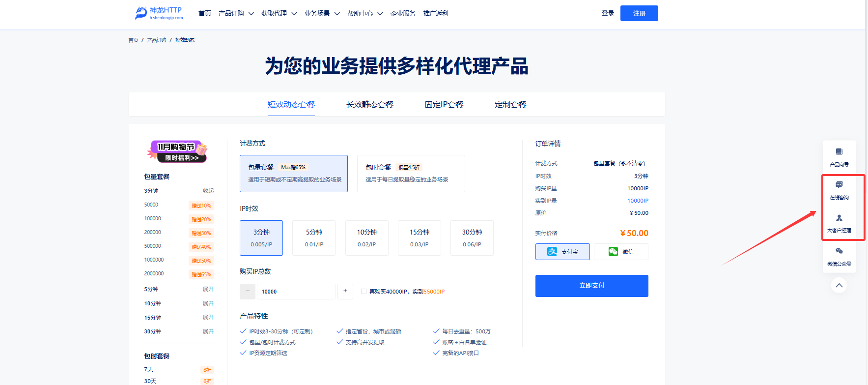Open the 微信公众号 sidebar icon

(839, 251)
